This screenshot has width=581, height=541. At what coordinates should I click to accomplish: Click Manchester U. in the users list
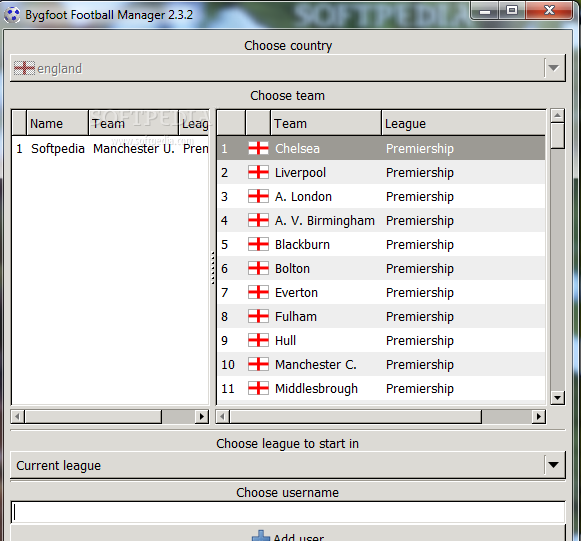tap(133, 148)
